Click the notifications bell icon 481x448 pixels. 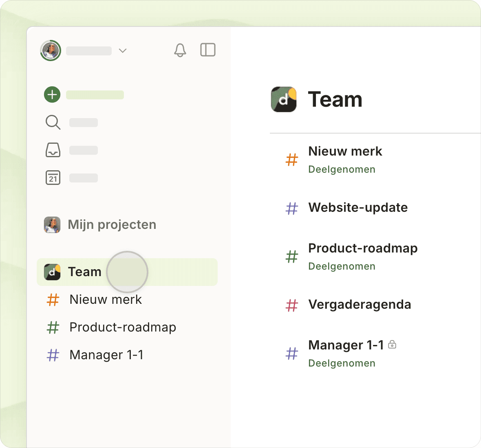pos(180,50)
